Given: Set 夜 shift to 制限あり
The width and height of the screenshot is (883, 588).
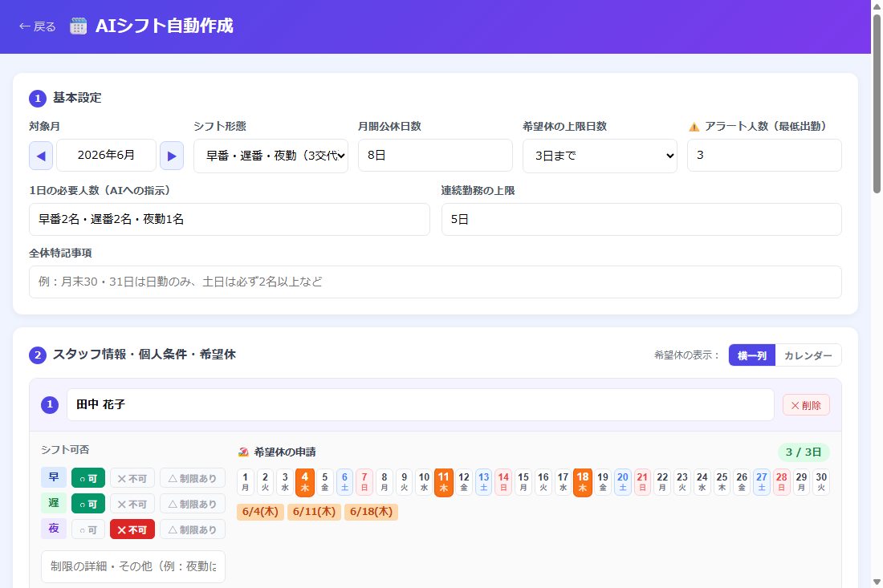Looking at the screenshot, I should (x=193, y=529).
